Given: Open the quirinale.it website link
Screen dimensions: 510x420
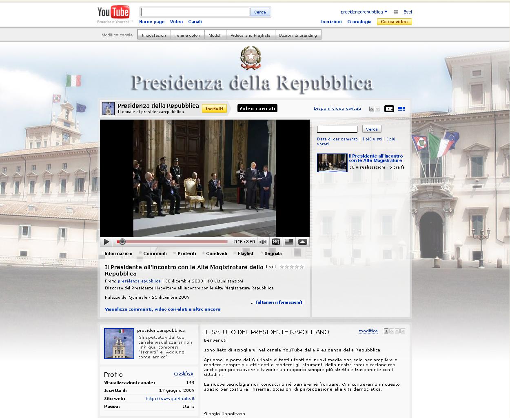Looking at the screenshot, I should point(170,399).
